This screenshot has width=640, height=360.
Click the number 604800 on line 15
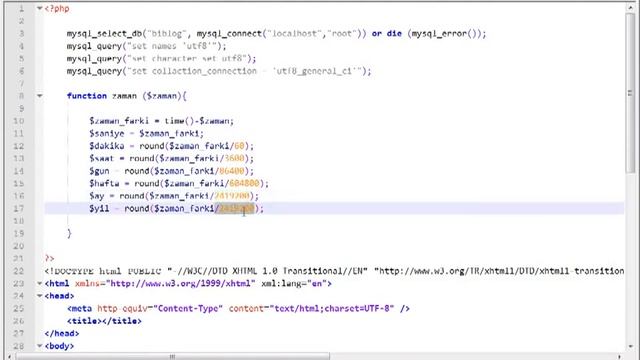244,183
